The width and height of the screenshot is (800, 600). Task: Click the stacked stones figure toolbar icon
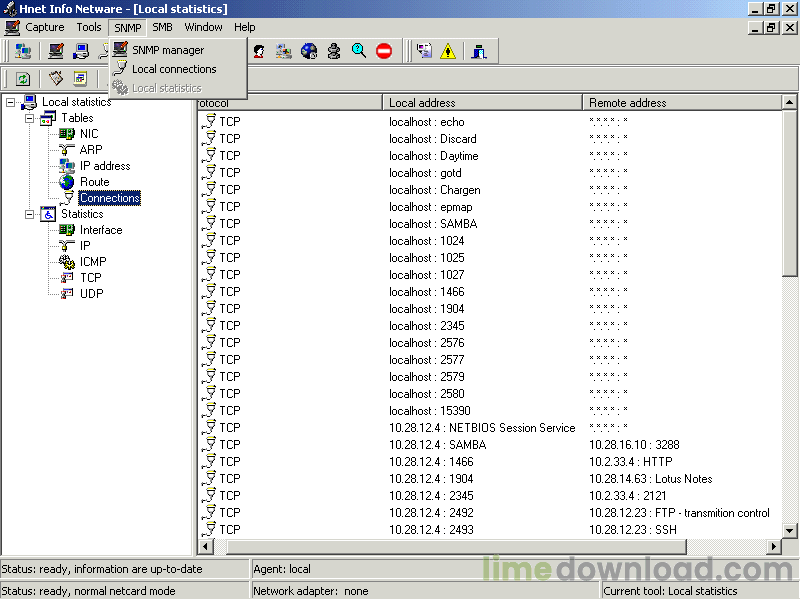(334, 51)
